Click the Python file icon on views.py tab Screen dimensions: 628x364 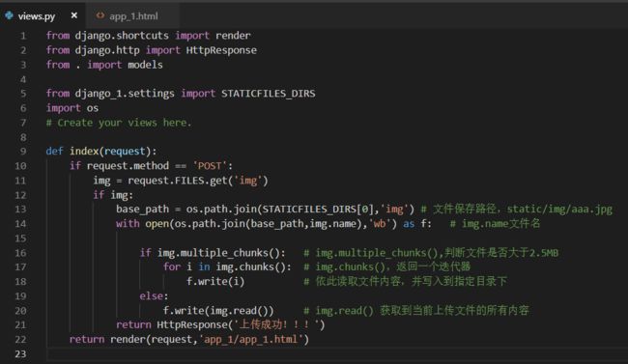(x=10, y=15)
